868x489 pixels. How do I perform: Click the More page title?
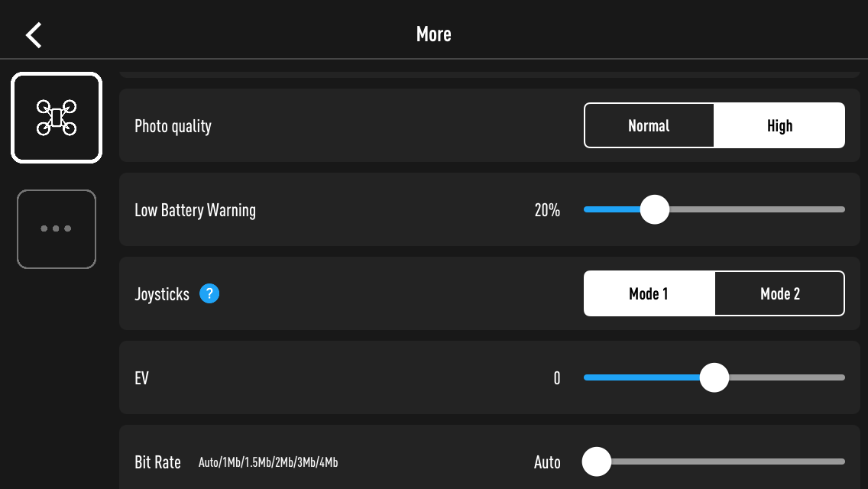click(434, 34)
